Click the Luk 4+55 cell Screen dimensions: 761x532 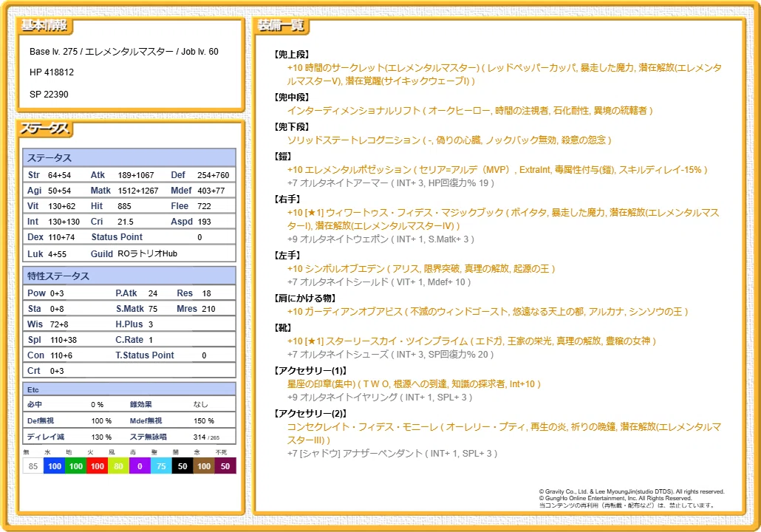47,253
